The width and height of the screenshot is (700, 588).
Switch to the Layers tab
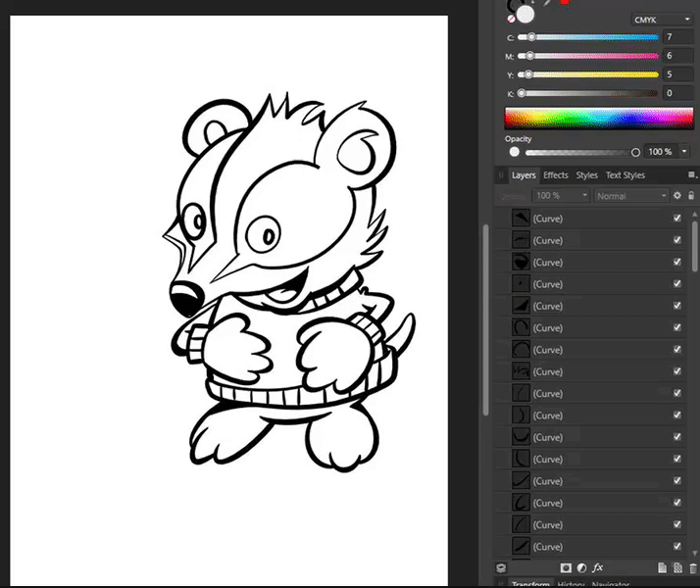coord(524,175)
